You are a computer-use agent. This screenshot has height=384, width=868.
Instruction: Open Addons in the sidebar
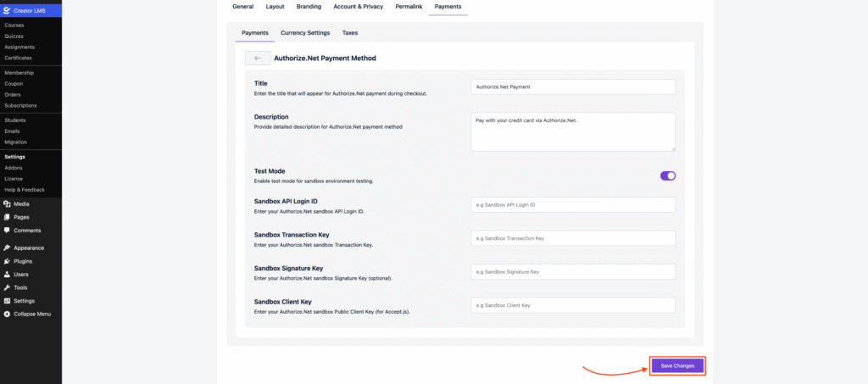tap(14, 168)
